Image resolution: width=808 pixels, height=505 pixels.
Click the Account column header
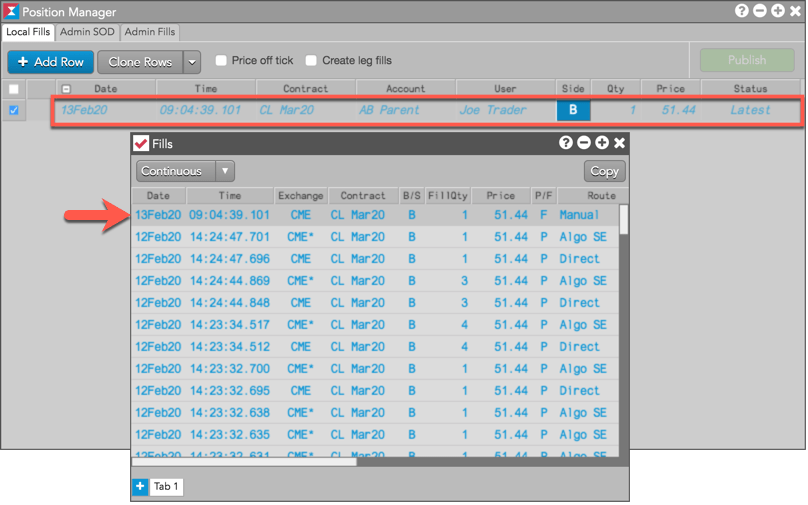[x=406, y=89]
